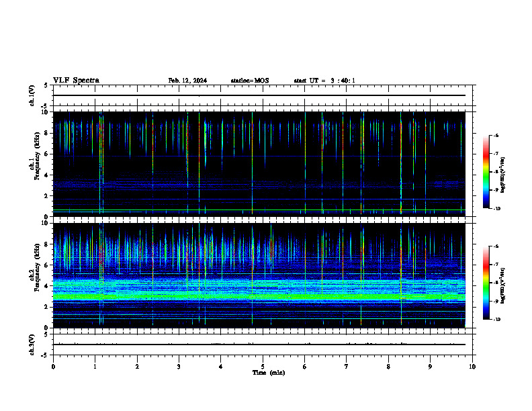Image resolution: width=532 pixels, height=411 pixels.
Task: Click the ch.1 colorbar log(PSD) label
Action: pos(503,175)
